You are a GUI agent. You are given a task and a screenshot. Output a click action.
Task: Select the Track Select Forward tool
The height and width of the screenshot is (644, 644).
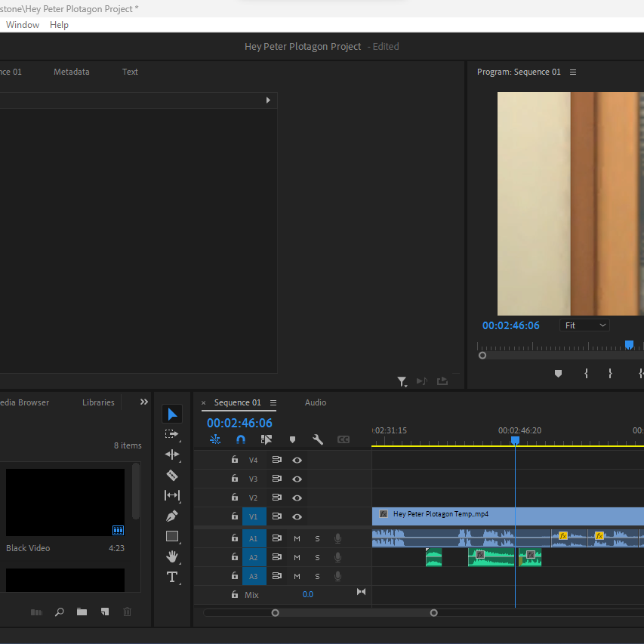point(172,434)
